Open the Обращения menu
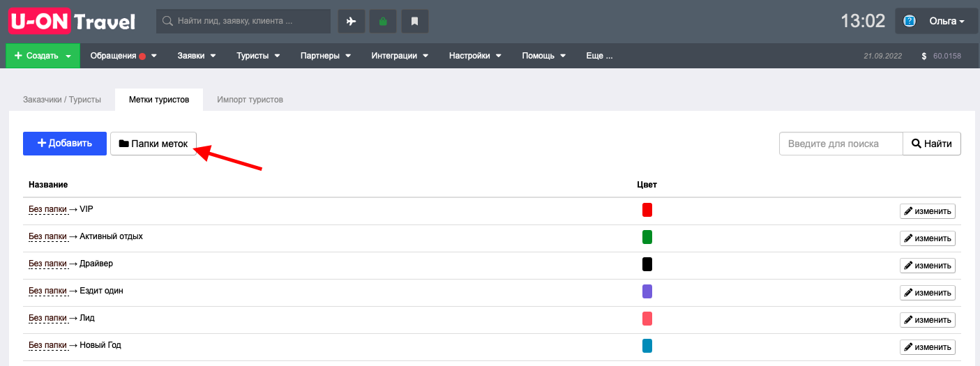Viewport: 980px width, 366px height. click(123, 56)
